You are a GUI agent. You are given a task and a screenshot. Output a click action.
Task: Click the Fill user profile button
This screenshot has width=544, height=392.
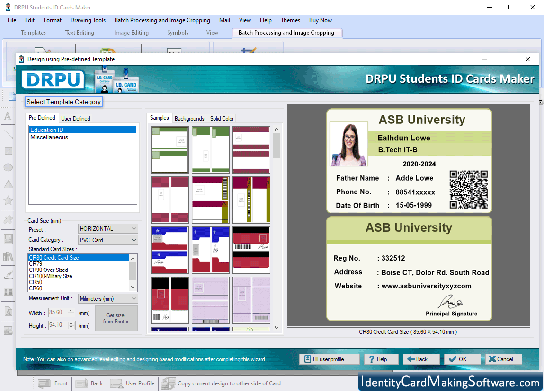(329, 359)
